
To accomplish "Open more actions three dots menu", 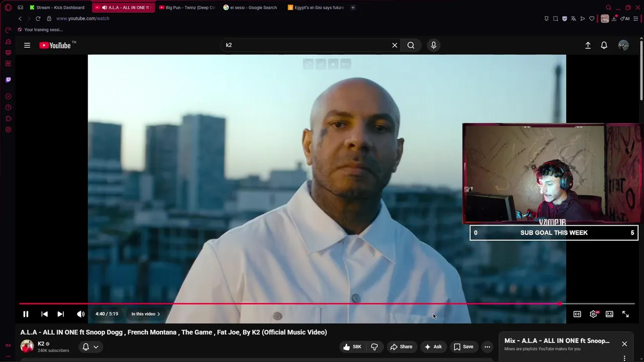I will click(x=487, y=347).
